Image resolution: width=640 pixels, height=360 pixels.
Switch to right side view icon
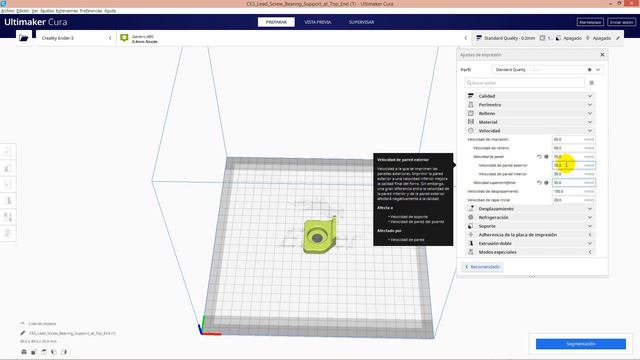pos(64,352)
